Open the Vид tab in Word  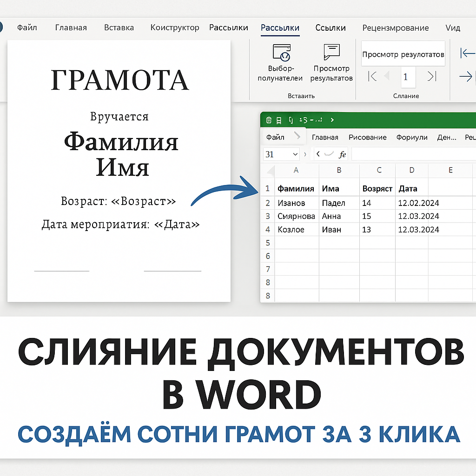[453, 28]
